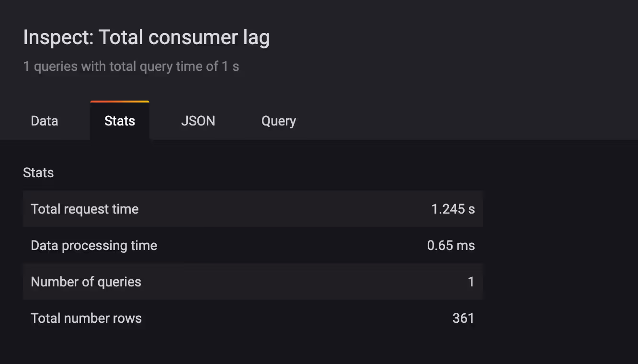Select the Data processing time row
638x364 pixels.
[x=253, y=245]
